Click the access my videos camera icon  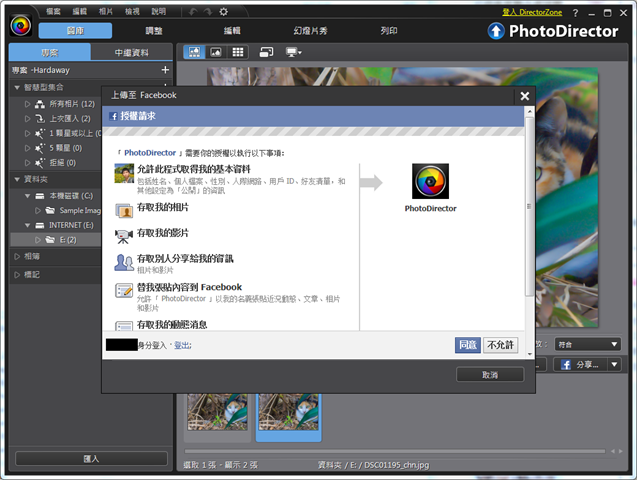tap(124, 236)
